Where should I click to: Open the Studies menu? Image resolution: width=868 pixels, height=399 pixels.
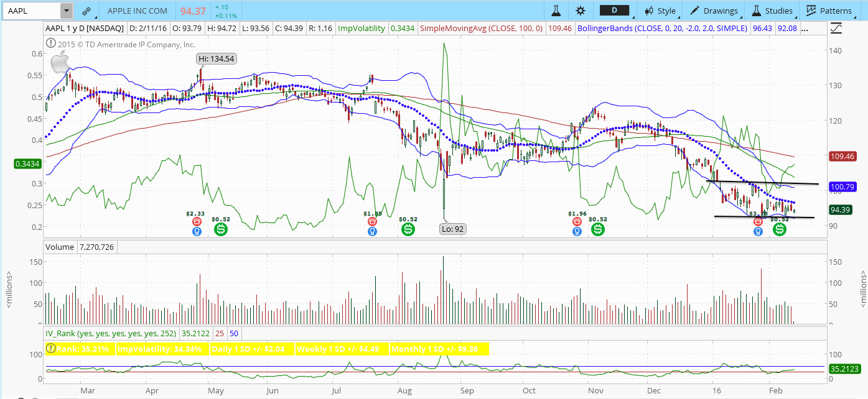click(x=772, y=11)
